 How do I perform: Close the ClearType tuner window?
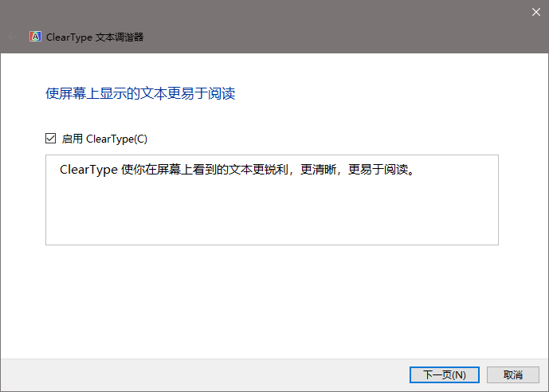click(x=536, y=12)
